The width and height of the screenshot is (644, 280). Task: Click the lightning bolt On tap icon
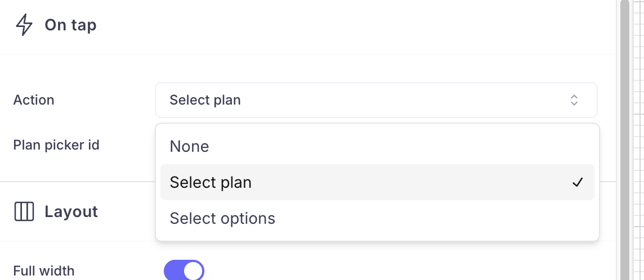coord(24,25)
